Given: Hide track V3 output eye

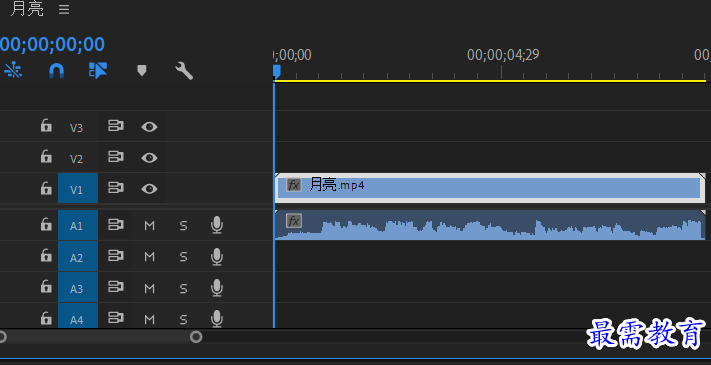Looking at the screenshot, I should point(149,127).
